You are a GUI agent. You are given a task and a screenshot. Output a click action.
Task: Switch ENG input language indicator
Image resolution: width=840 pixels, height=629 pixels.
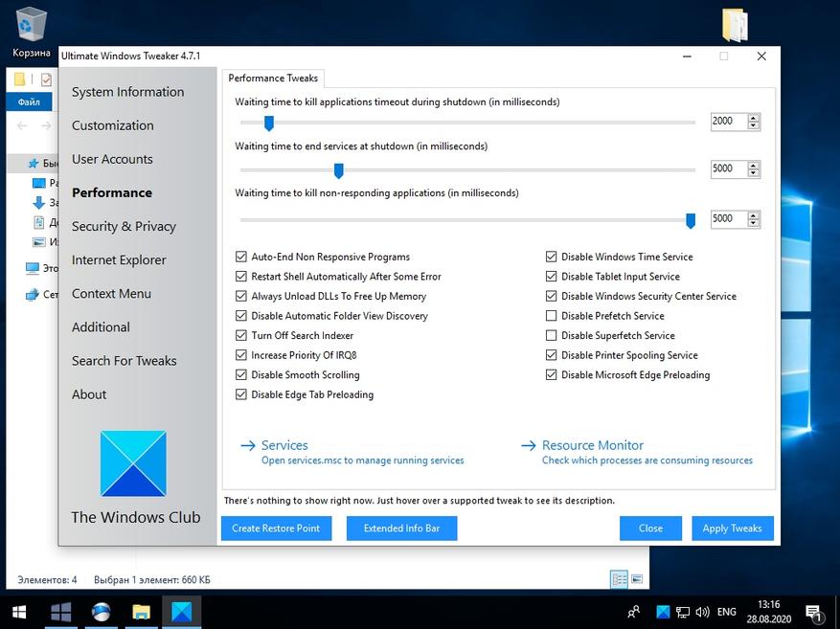726,612
